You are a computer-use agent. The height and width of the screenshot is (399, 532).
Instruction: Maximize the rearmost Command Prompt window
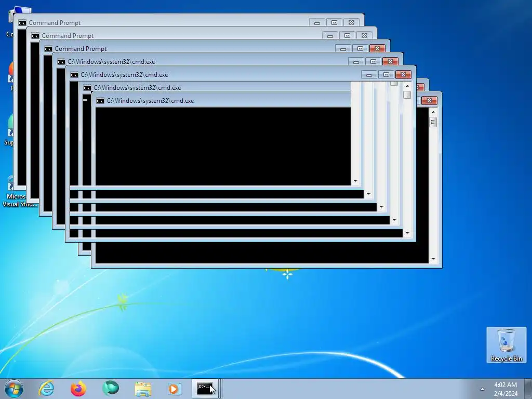pos(334,23)
